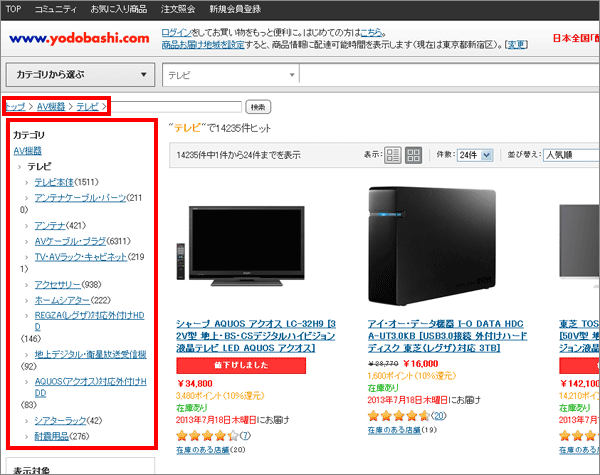Click the ログイン link
Image resolution: width=600 pixels, height=475 pixels.
click(x=176, y=33)
